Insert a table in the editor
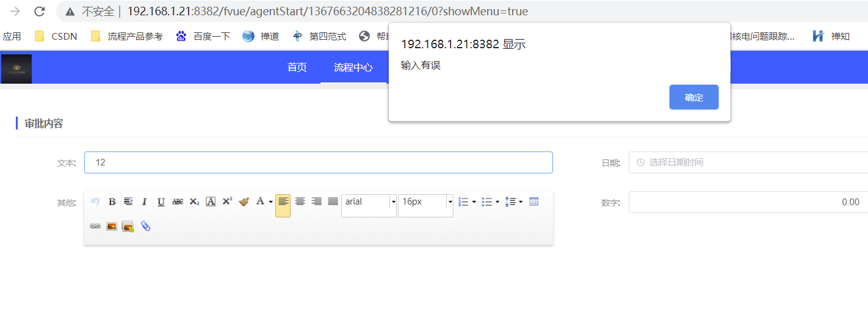 click(533, 202)
